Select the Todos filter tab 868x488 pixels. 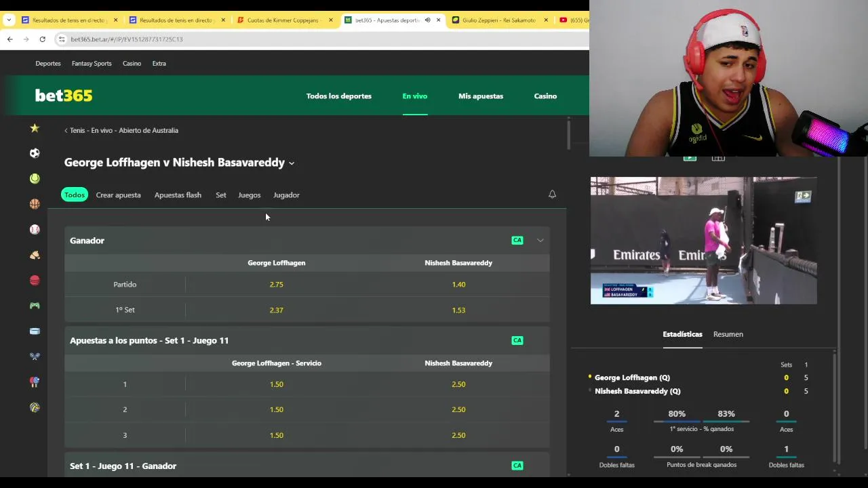tap(75, 195)
